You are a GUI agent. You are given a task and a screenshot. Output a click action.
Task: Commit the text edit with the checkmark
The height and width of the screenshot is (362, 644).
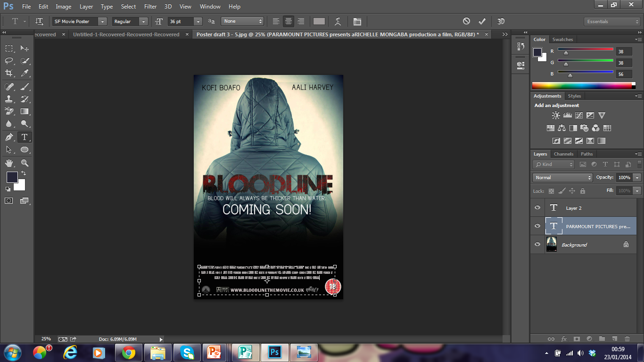click(482, 21)
